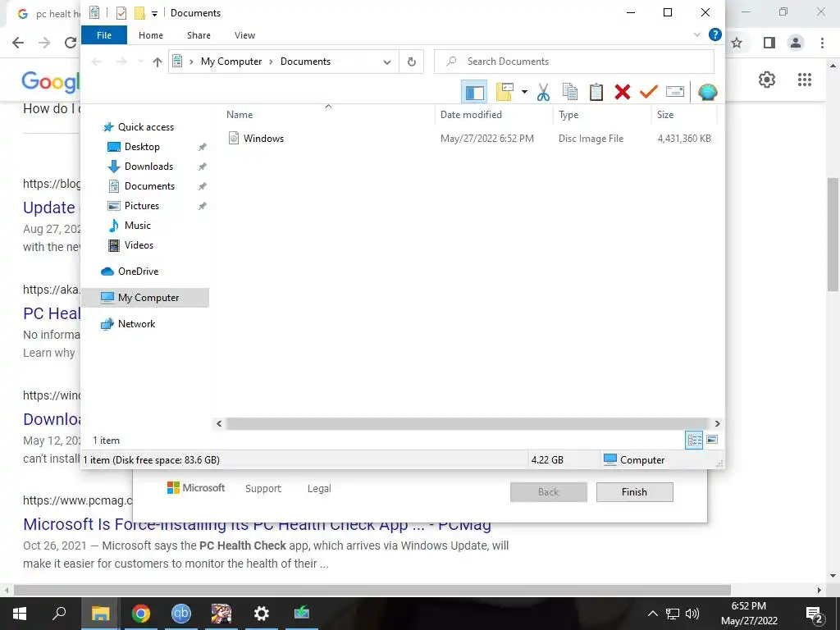Bookmark page with Chrome star icon
Viewport: 840px width, 630px height.
click(737, 43)
